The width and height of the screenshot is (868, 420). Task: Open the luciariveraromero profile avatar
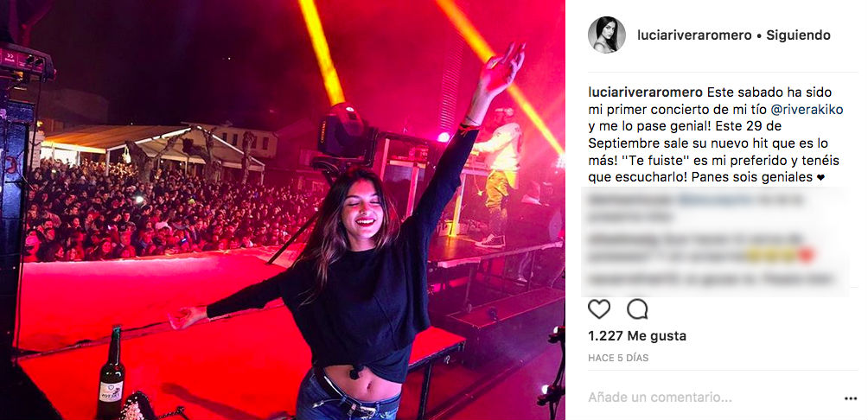(x=607, y=35)
